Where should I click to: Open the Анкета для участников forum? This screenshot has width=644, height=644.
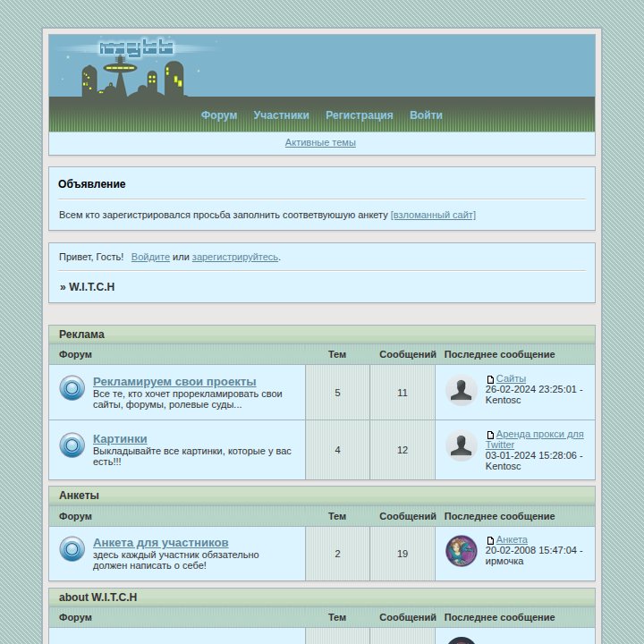tap(161, 543)
